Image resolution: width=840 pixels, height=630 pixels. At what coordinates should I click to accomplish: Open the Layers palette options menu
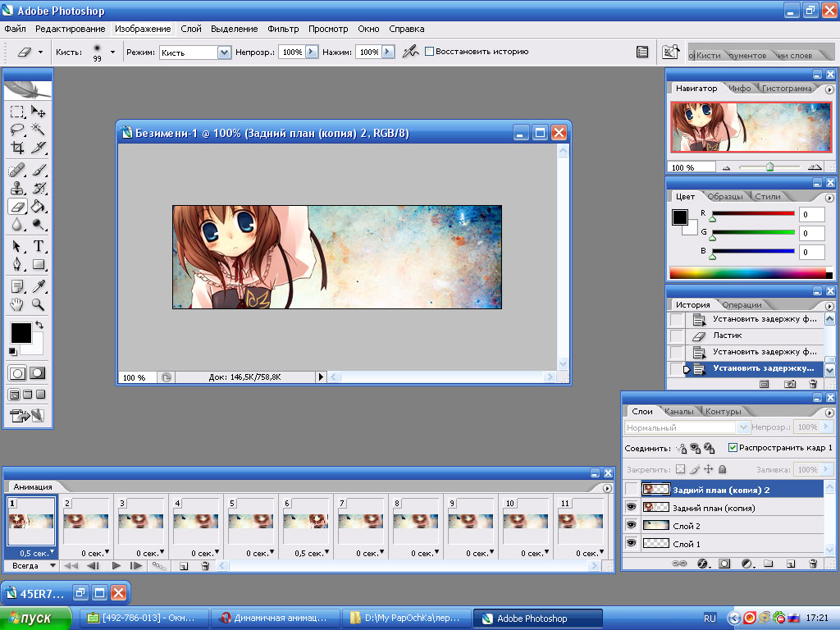point(829,413)
